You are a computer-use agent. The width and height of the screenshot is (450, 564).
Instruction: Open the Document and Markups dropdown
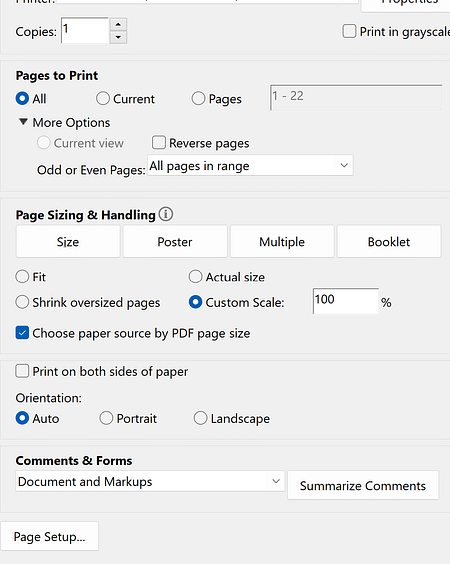point(150,481)
